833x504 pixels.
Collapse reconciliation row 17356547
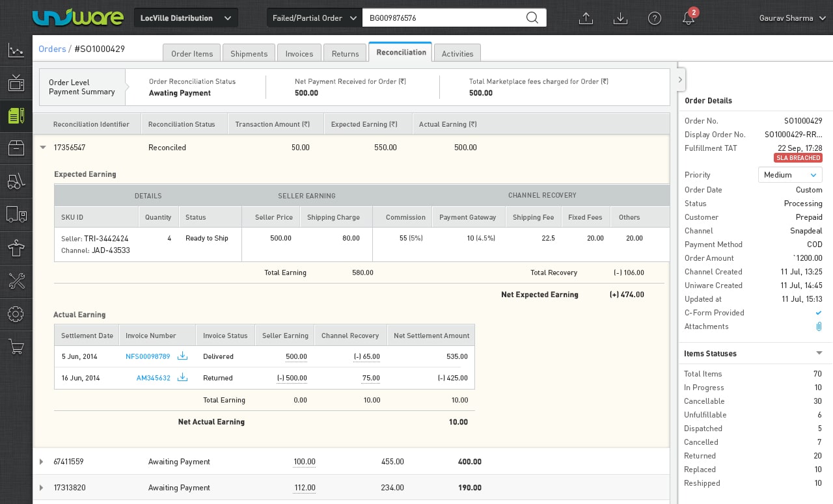click(43, 148)
